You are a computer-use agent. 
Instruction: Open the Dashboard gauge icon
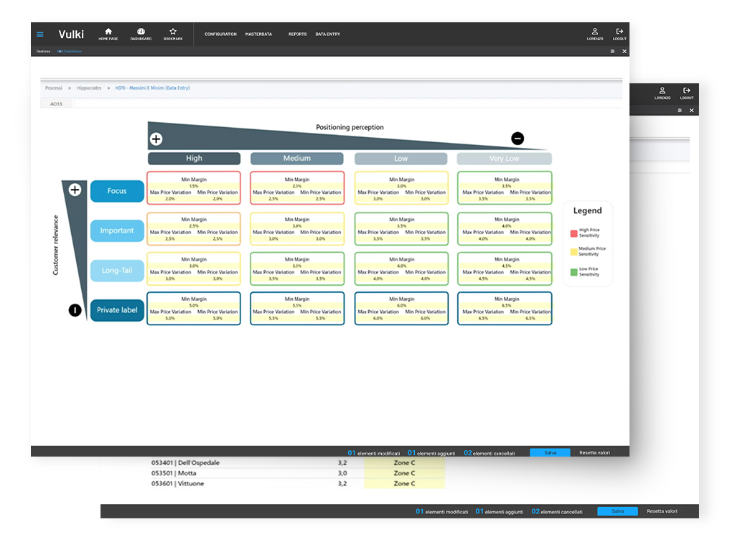[141, 32]
